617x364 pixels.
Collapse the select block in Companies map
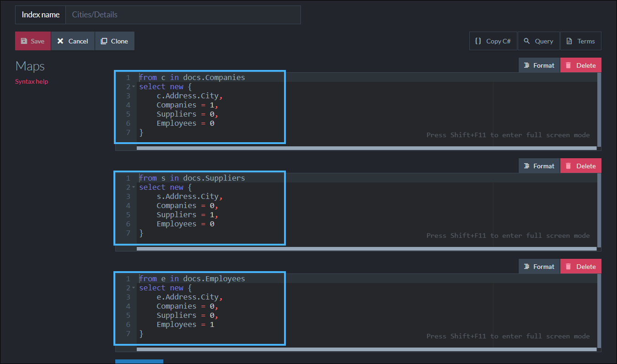(134, 87)
